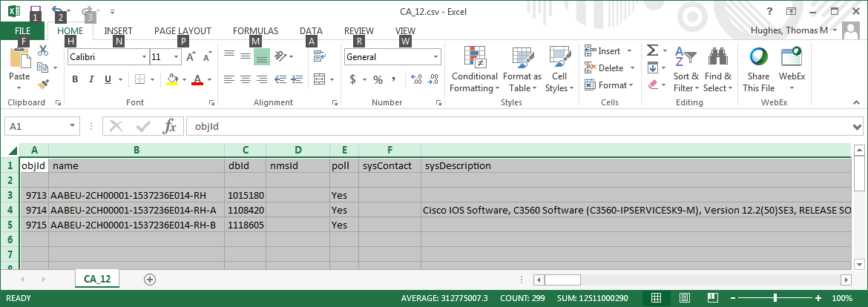868x307 pixels.
Task: Click the Copy icon
Action: [x=42, y=67]
